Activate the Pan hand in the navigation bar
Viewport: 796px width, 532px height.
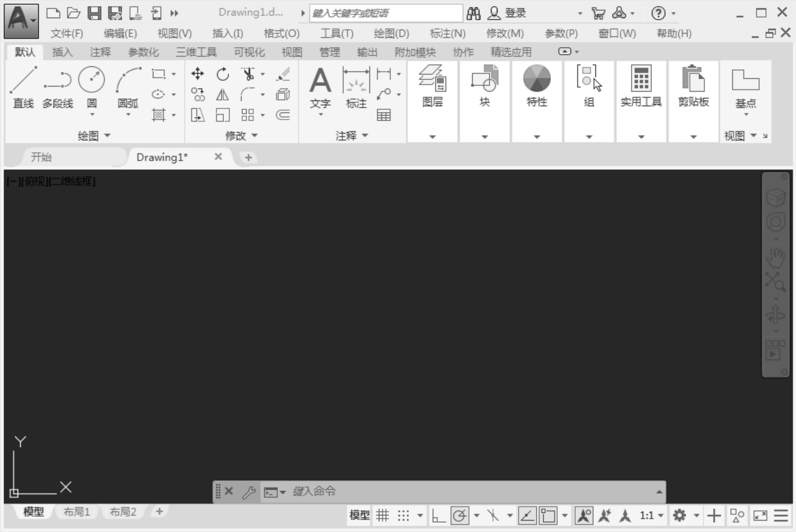(x=775, y=256)
